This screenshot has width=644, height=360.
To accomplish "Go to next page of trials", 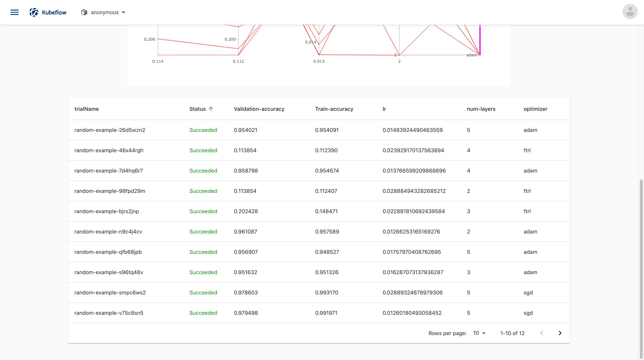I will click(x=560, y=333).
